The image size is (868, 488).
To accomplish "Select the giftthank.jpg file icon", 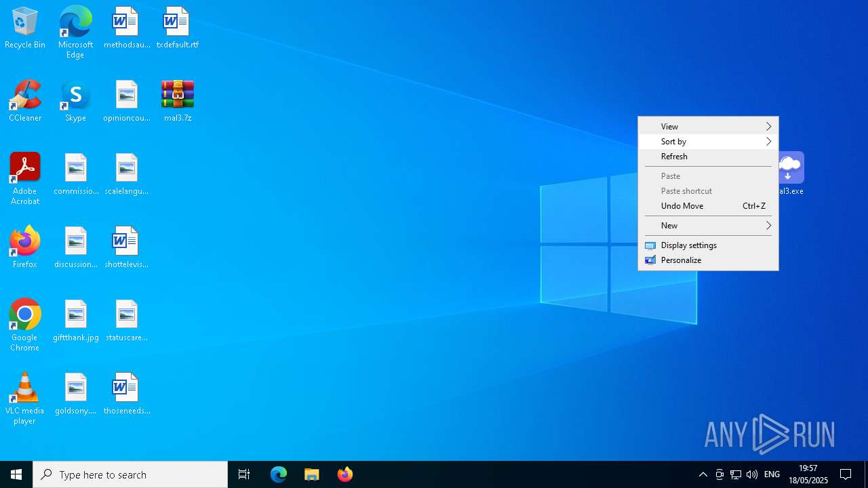I will (x=75, y=320).
